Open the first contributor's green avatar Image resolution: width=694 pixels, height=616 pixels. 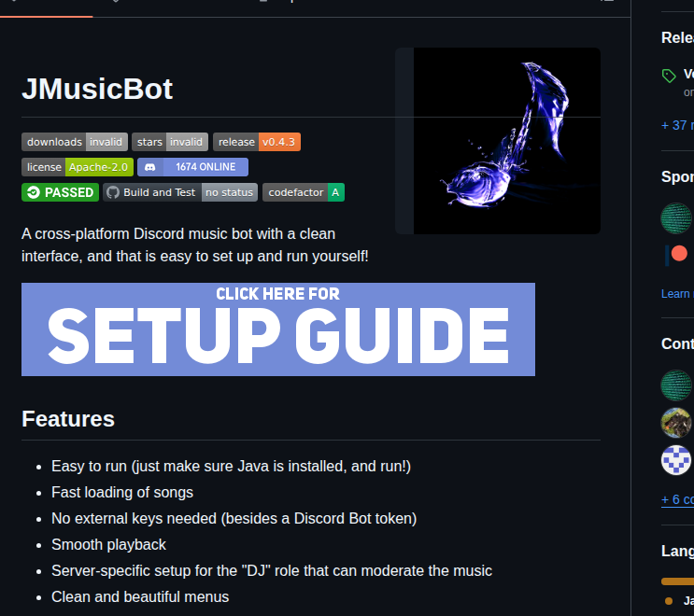coord(676,385)
